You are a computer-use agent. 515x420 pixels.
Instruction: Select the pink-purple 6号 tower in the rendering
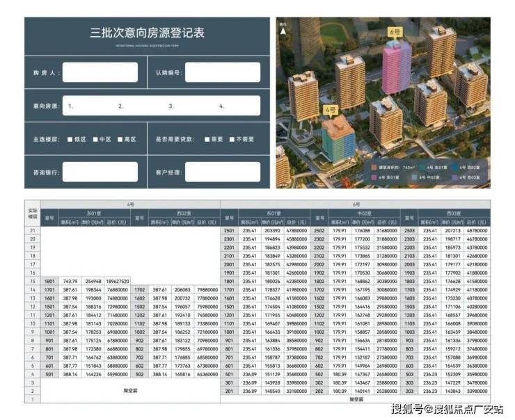(395, 74)
